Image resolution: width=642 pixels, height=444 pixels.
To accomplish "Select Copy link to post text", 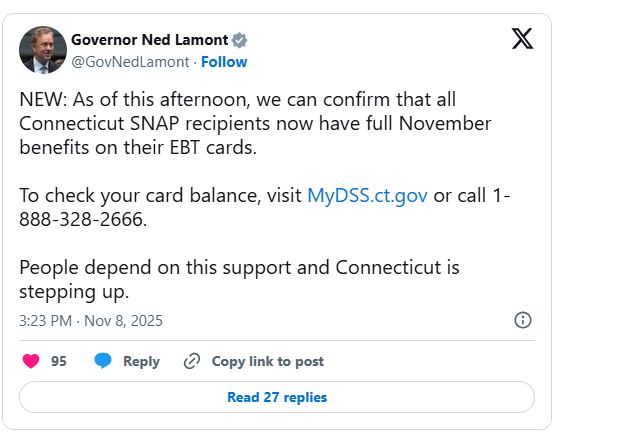I will pos(267,361).
